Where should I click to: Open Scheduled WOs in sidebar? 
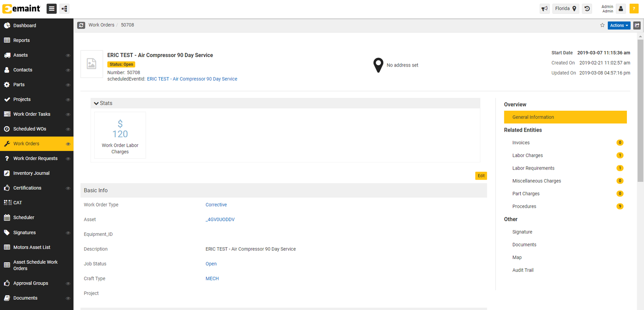click(30, 129)
